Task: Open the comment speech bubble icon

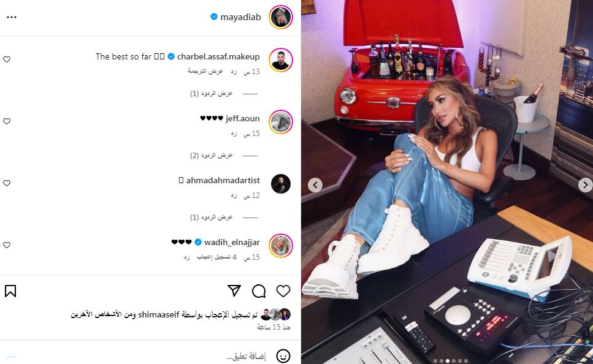Action: tap(259, 291)
